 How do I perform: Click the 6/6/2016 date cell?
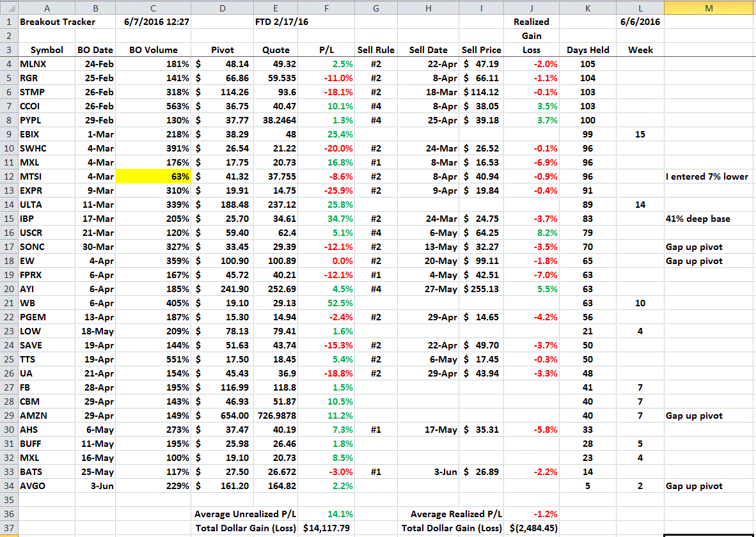[640, 22]
